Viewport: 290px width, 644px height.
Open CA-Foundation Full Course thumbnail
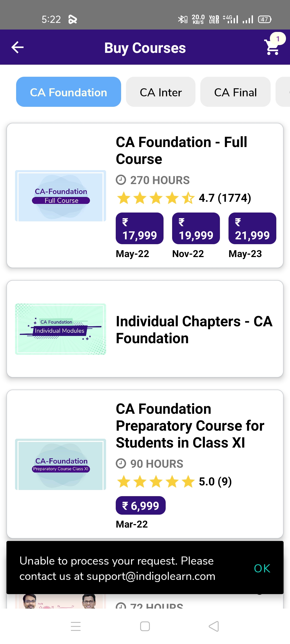[x=61, y=196]
